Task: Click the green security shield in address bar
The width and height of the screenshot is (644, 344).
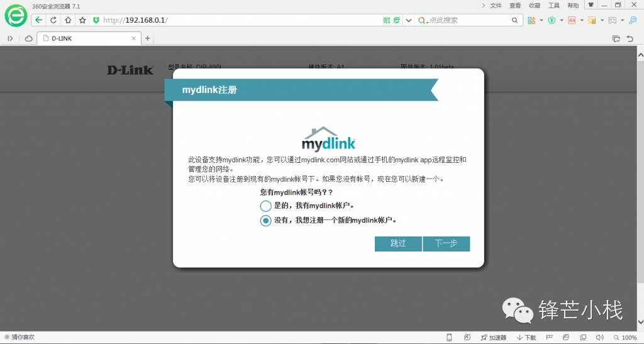Action: pyautogui.click(x=96, y=20)
